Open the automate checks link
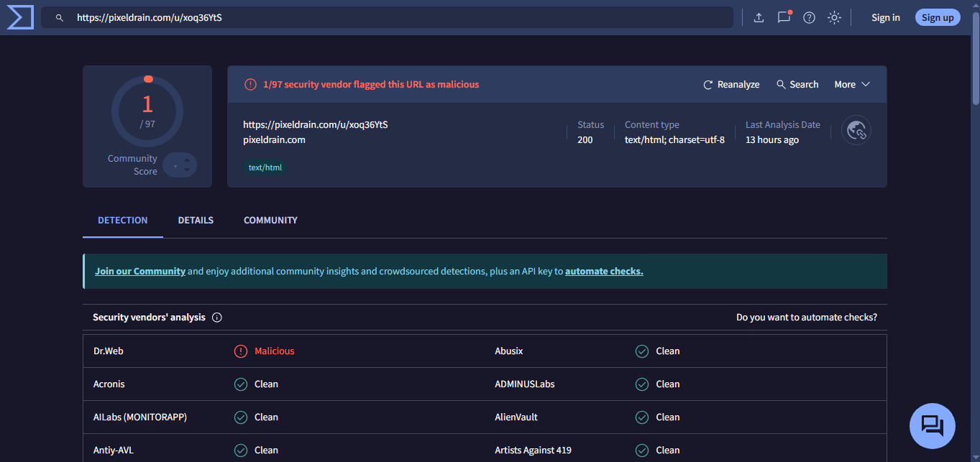Screen dimensions: 980x462 [x=604, y=272]
